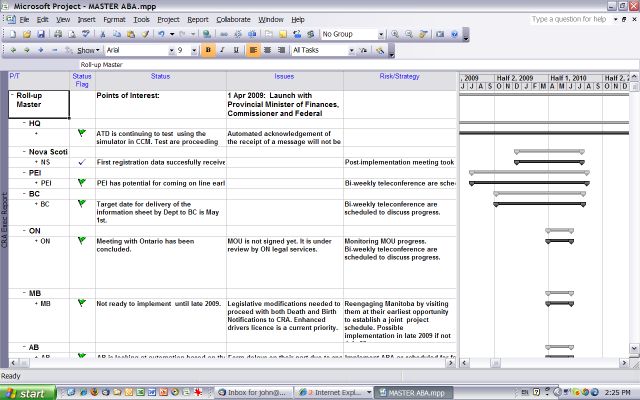Open Microsoft Project Help question mark icon

(454, 35)
